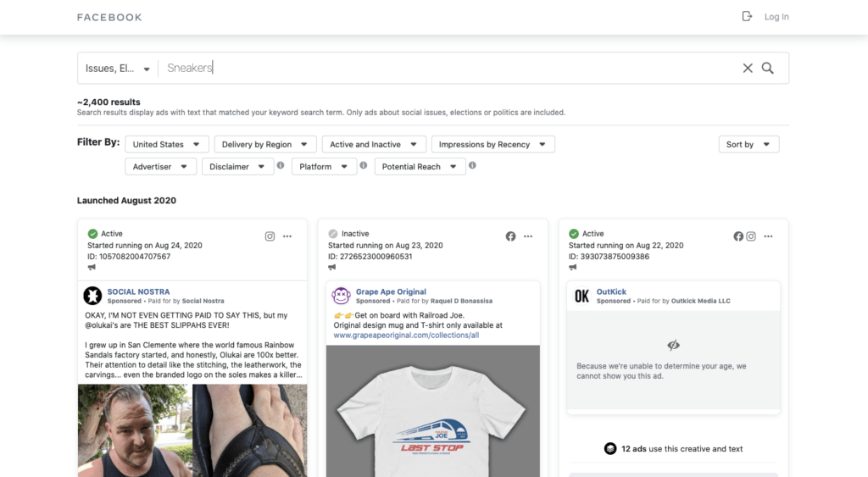The height and width of the screenshot is (477, 868).
Task: Open the SOCIAL NOSTRA advertiser link
Action: tap(138, 291)
